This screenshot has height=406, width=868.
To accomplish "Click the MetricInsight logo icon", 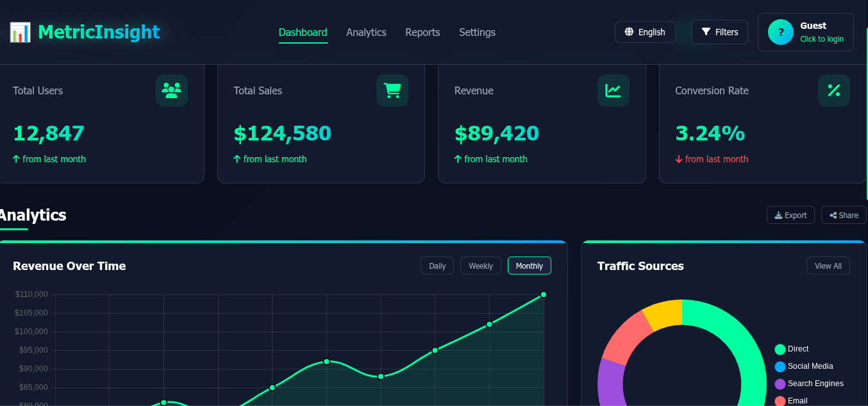I will (19, 31).
